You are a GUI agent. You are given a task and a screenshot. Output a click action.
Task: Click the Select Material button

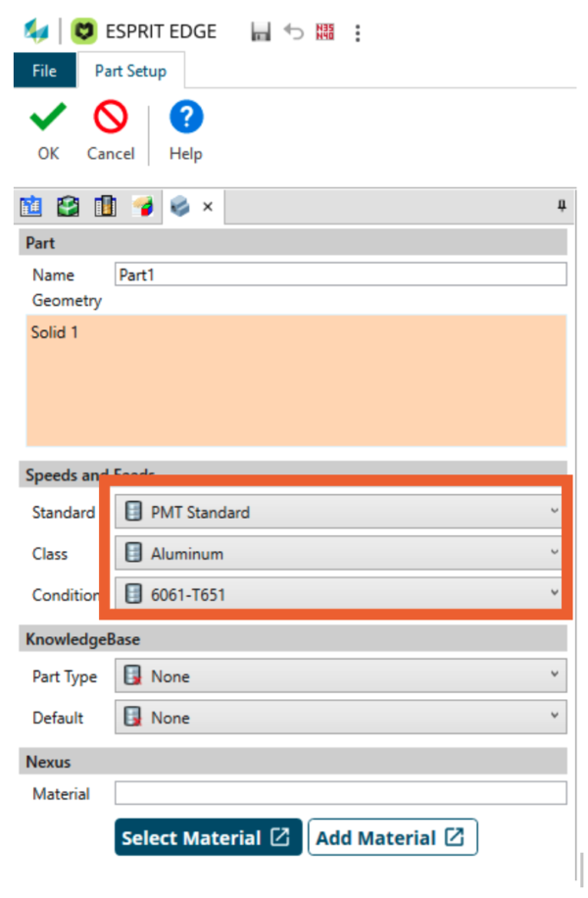207,838
